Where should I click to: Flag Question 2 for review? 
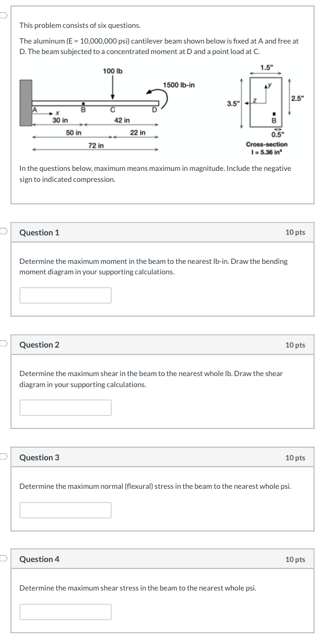(x=3, y=343)
